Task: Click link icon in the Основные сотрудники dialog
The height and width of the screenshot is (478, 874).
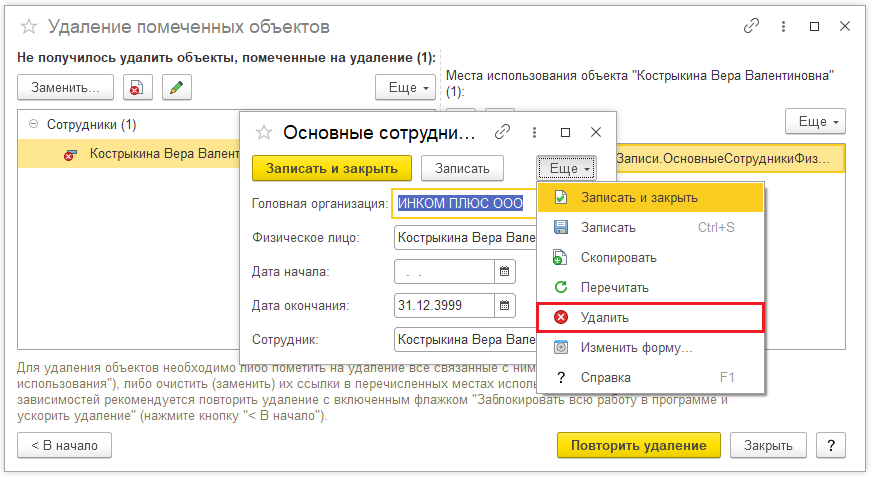Action: 503,132
